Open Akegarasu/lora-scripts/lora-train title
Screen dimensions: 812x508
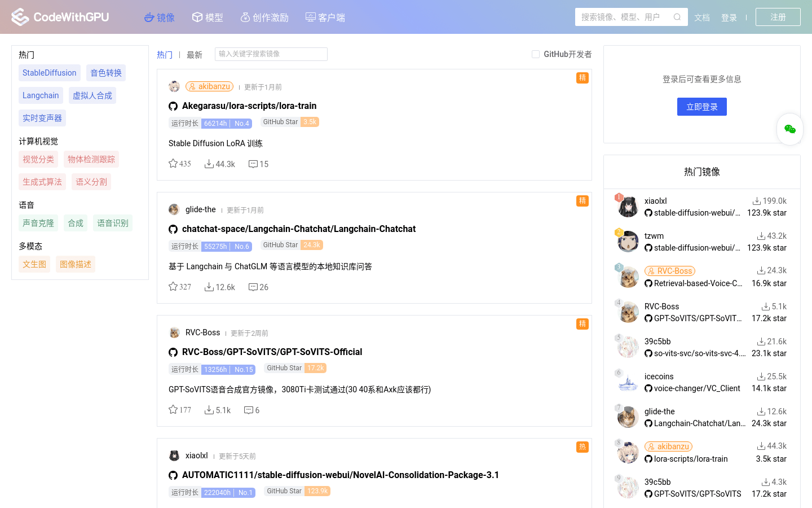point(249,106)
